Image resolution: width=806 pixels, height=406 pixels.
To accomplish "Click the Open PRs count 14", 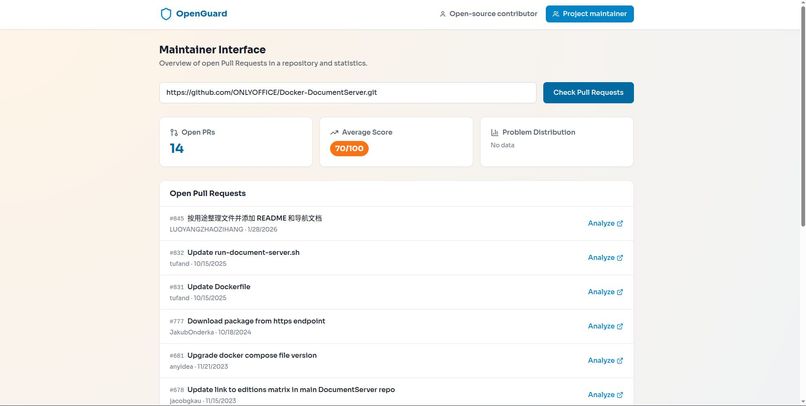I will pyautogui.click(x=177, y=149).
